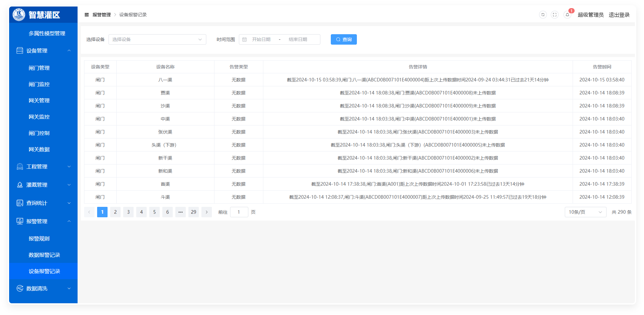The image size is (644, 315).
Task: Click the refresh icon in header
Action: 543,15
